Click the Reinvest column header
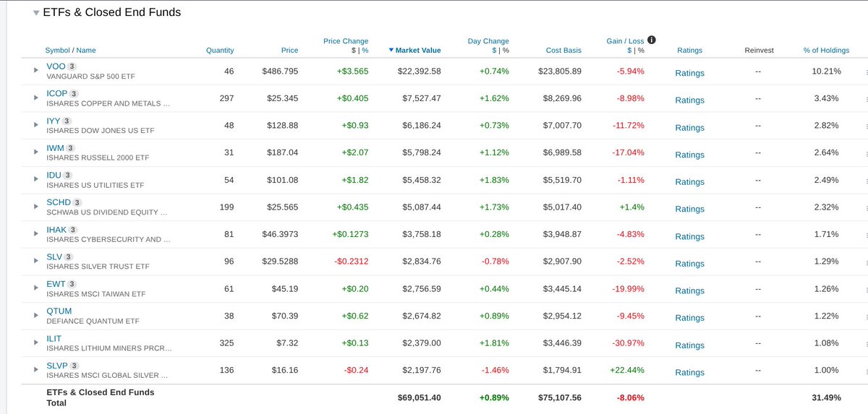The image size is (868, 414). (759, 51)
